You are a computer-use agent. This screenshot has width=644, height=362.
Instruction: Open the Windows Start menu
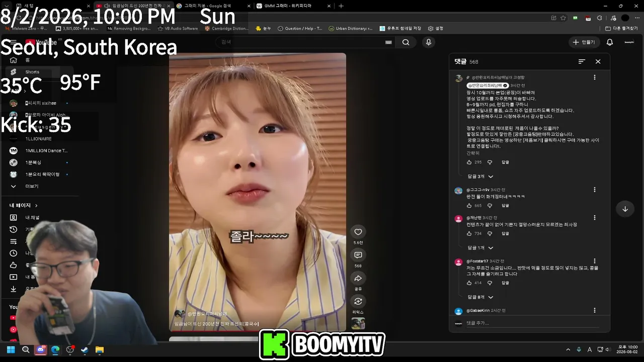click(x=11, y=350)
